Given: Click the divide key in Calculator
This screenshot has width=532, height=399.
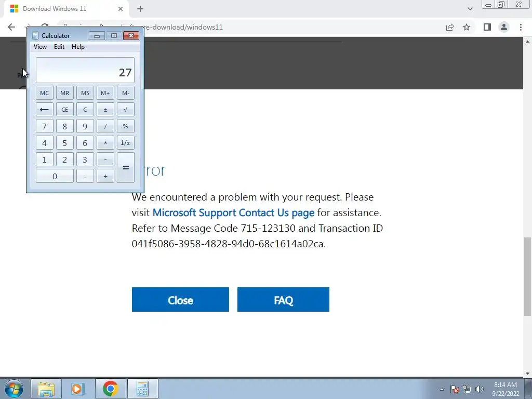Looking at the screenshot, I should (105, 126).
